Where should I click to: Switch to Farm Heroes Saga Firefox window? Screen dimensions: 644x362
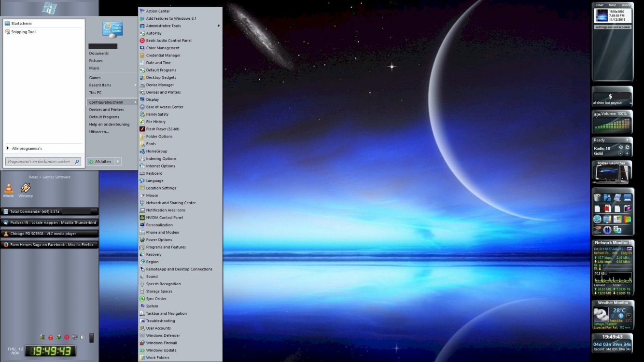[49, 245]
